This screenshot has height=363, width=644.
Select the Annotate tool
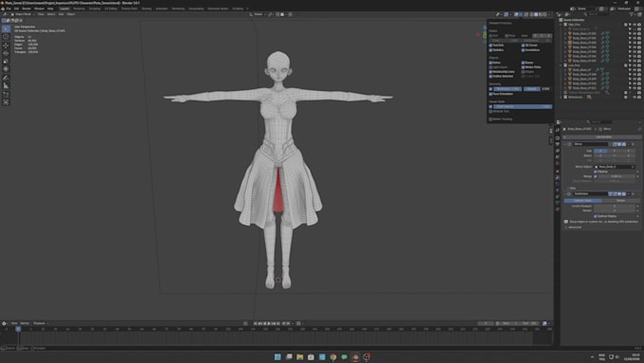coord(6,78)
